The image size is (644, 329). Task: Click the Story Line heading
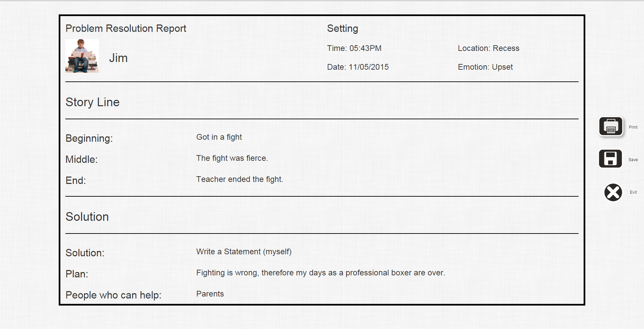click(x=93, y=102)
